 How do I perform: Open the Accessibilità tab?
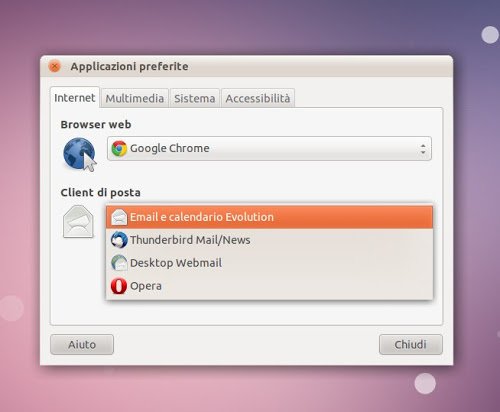click(x=258, y=98)
